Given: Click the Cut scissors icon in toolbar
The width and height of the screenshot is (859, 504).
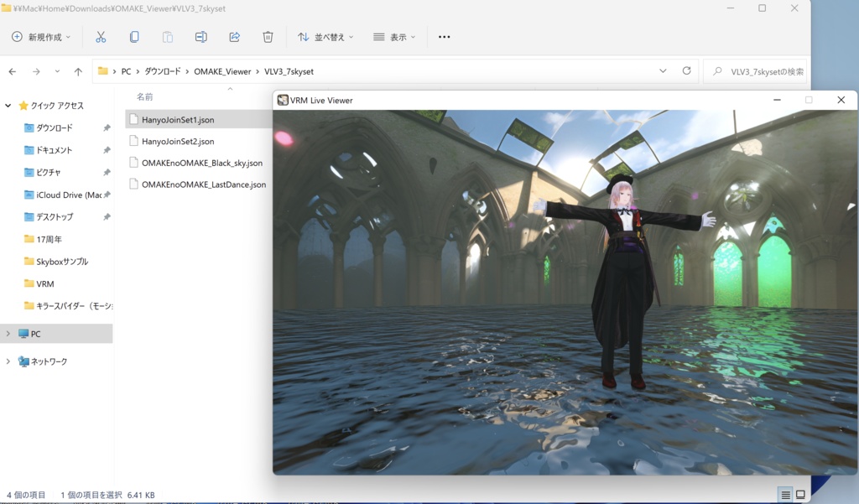Looking at the screenshot, I should click(x=101, y=37).
